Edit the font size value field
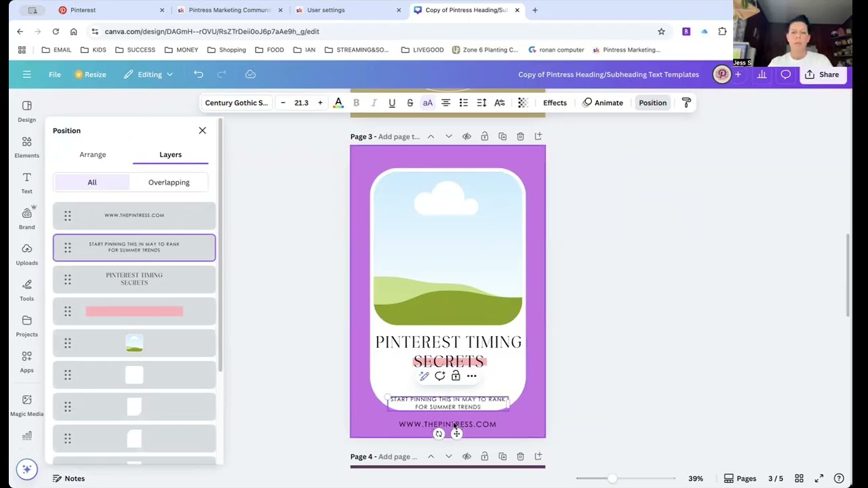Screen dimensions: 868x488 point(302,103)
